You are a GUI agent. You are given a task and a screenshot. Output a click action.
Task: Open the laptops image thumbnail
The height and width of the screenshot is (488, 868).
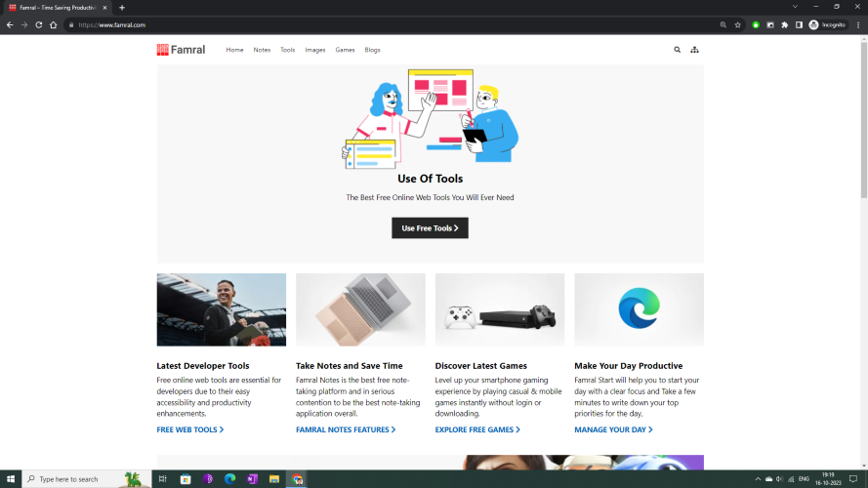click(x=360, y=309)
